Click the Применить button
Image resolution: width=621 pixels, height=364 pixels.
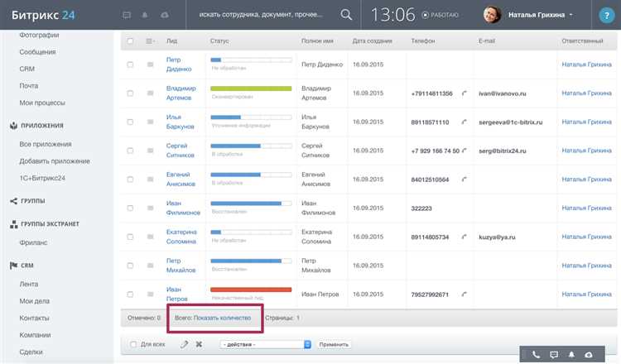pos(334,345)
